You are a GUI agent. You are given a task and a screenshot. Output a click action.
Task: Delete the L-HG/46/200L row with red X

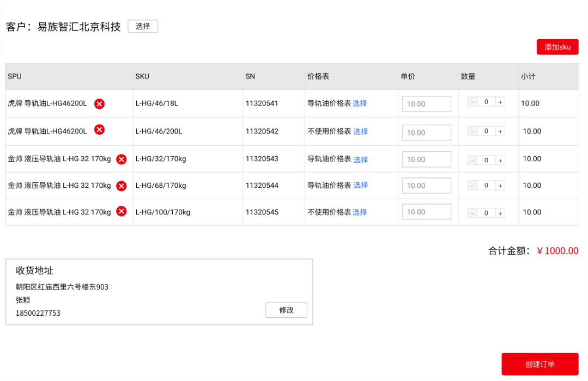99,130
